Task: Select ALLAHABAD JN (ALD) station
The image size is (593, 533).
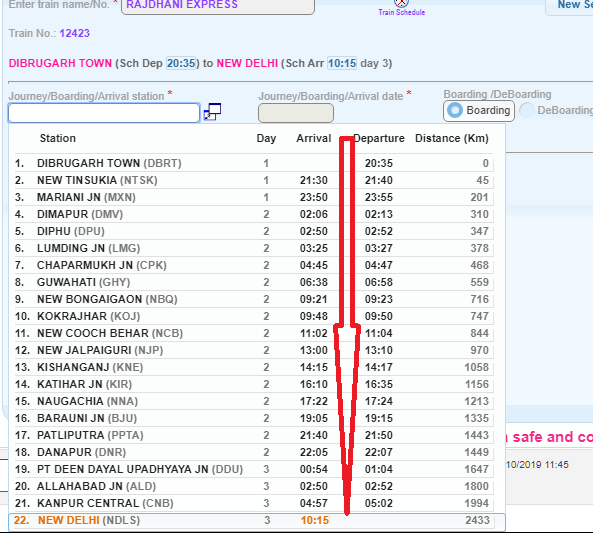Action: pos(254,486)
